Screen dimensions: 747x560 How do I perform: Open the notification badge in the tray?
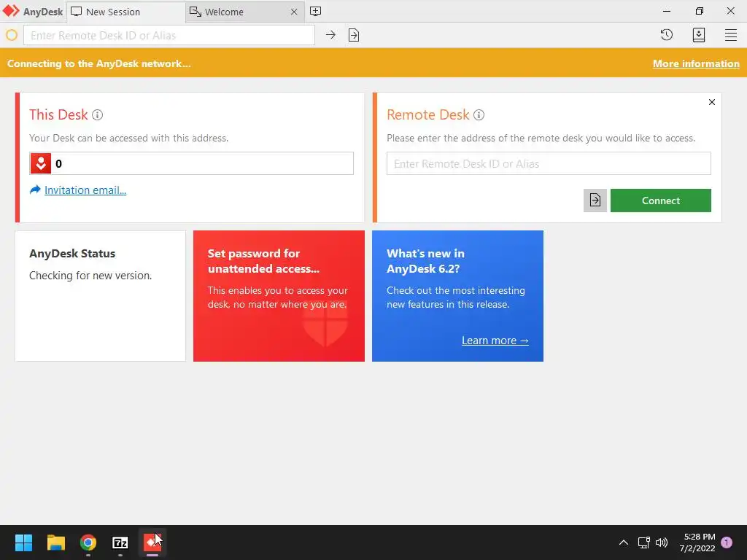pos(727,542)
